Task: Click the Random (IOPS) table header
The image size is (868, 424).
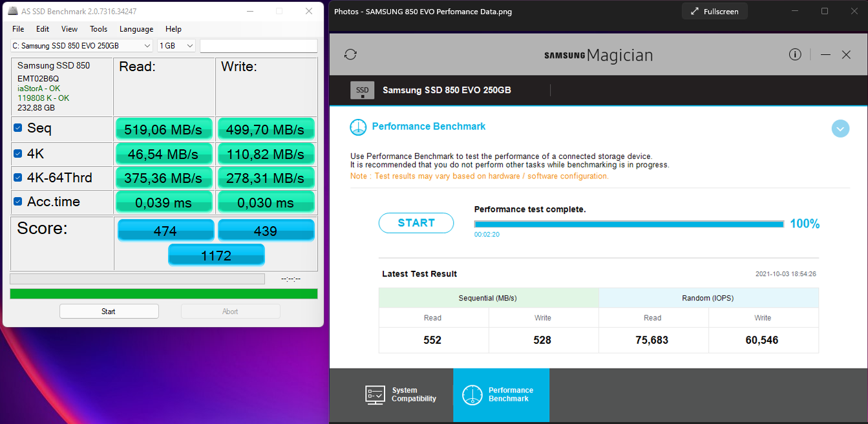Action: [x=708, y=298]
